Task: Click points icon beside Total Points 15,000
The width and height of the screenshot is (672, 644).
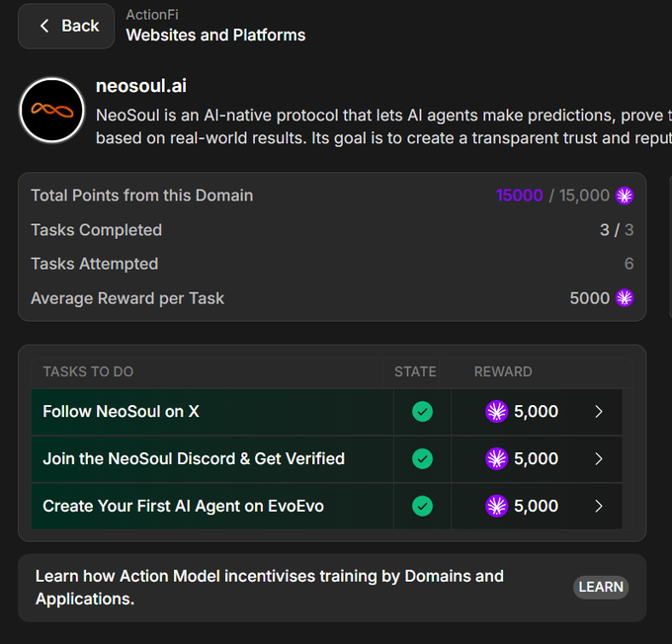Action: (625, 196)
